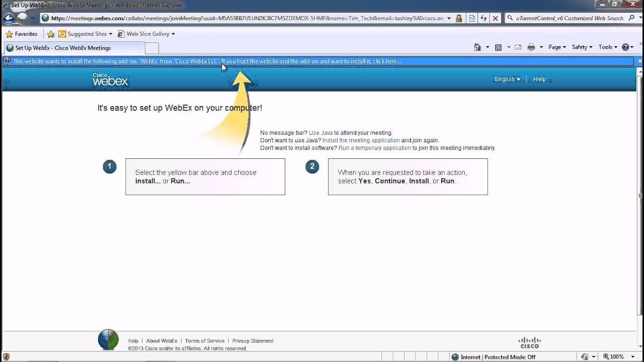Click Install the meeting application link
644x362 pixels.
pos(361,140)
